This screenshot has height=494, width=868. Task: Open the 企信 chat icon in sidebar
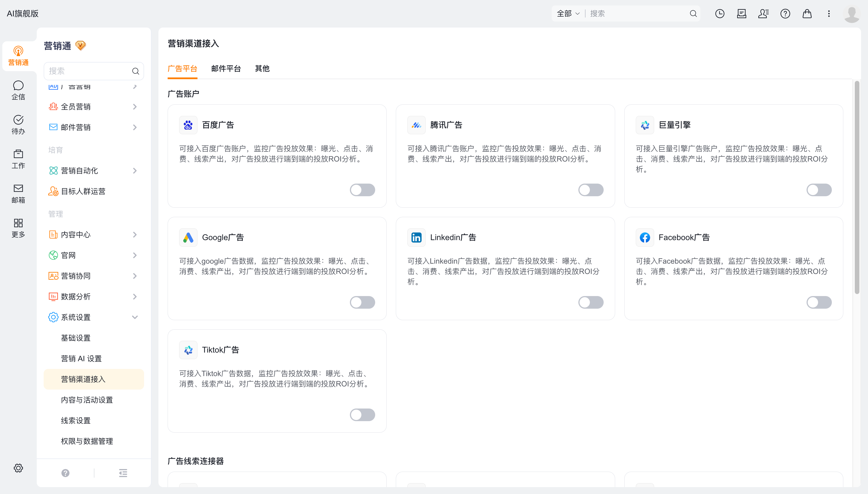point(18,90)
